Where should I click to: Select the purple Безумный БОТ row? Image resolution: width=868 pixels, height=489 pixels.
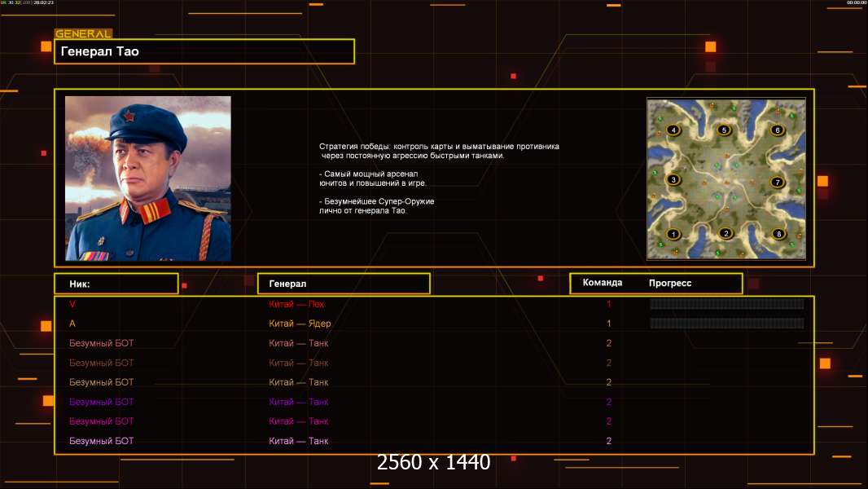tap(434, 402)
